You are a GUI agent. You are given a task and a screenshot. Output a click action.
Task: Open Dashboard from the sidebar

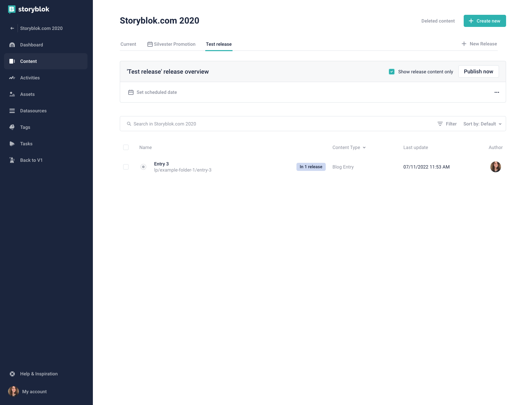(46, 45)
